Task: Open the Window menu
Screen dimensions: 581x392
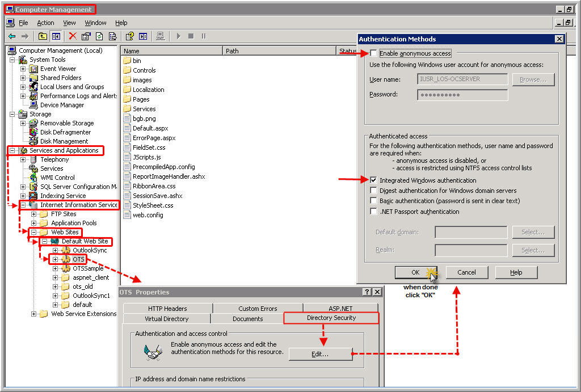Action: 95,23
